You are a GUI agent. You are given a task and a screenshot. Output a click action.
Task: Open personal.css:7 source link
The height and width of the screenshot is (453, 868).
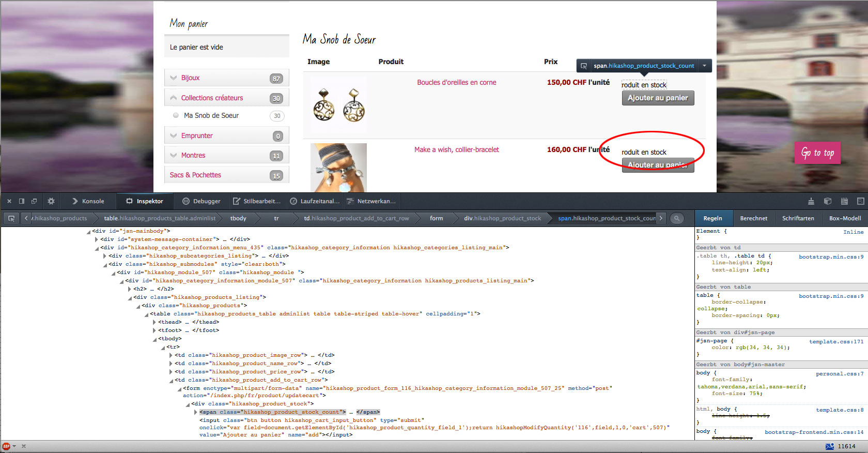click(x=840, y=374)
